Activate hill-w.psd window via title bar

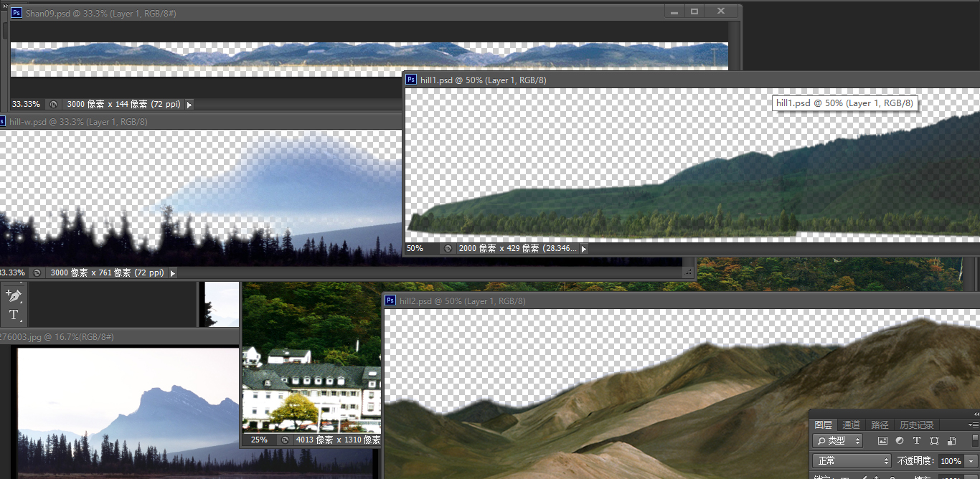201,122
